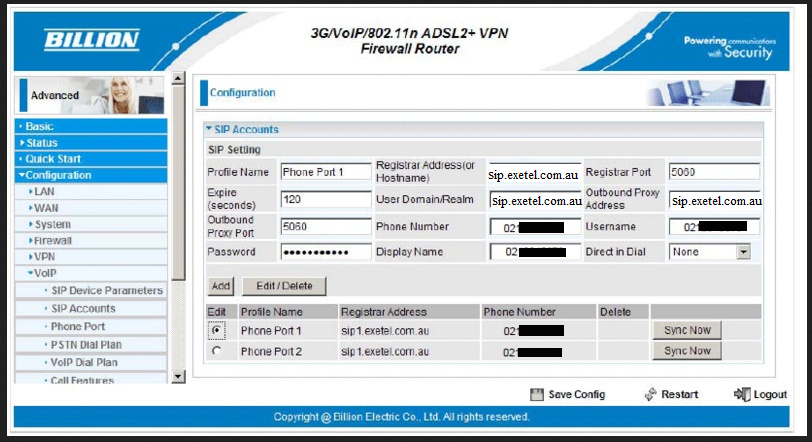Click the Save Config disk icon

(537, 394)
